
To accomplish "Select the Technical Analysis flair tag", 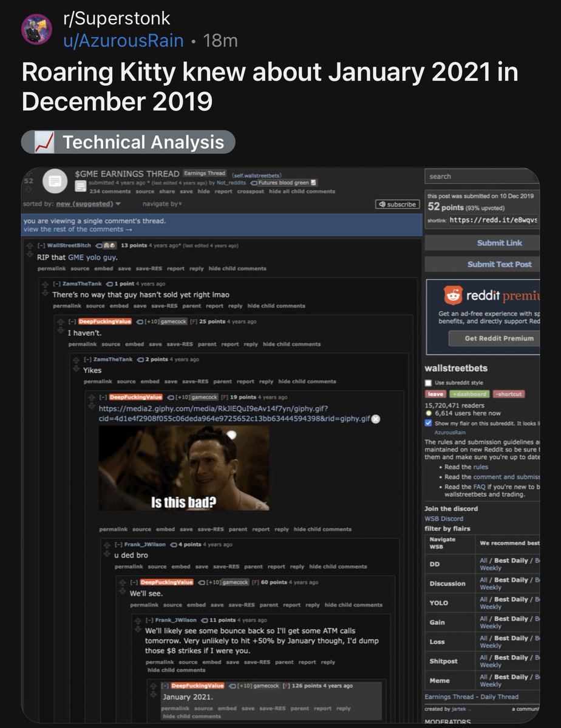I will [x=128, y=143].
